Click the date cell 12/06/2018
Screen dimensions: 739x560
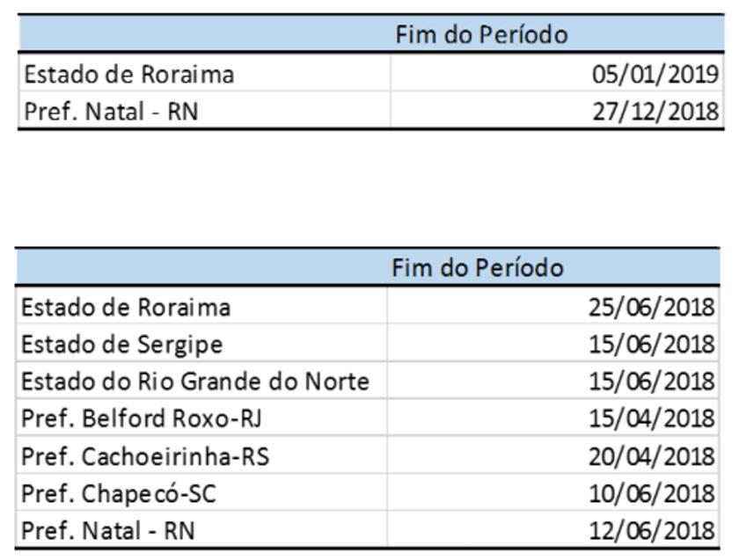[652, 531]
